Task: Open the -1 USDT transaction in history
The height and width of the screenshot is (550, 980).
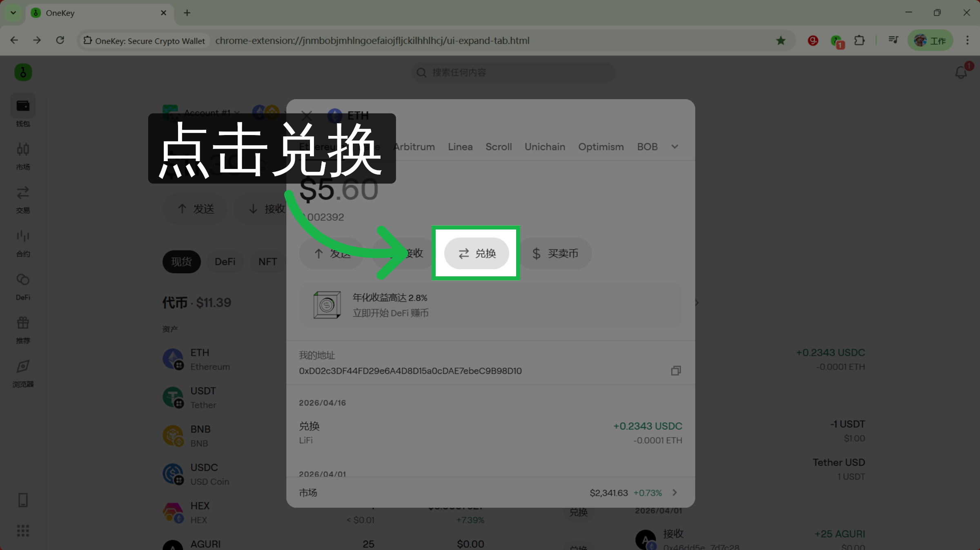Action: pos(847,431)
